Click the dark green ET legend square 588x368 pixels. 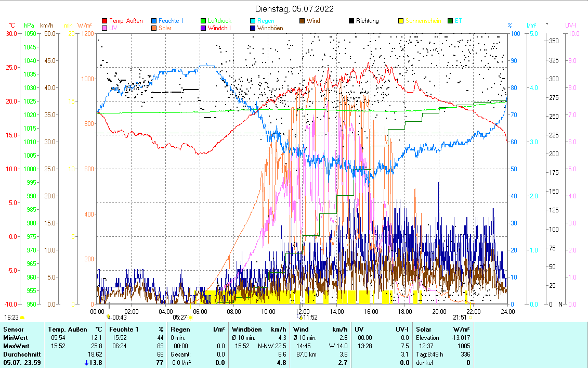pyautogui.click(x=450, y=21)
